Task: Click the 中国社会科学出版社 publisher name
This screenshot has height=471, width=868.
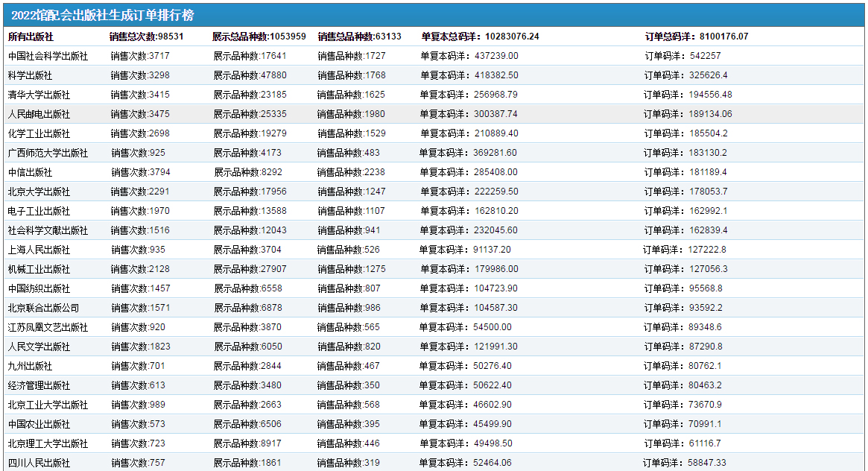Action: [x=48, y=56]
